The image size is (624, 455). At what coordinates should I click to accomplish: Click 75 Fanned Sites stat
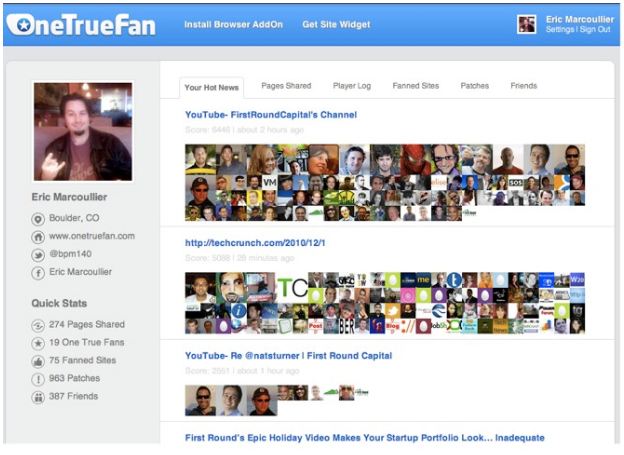pos(82,360)
